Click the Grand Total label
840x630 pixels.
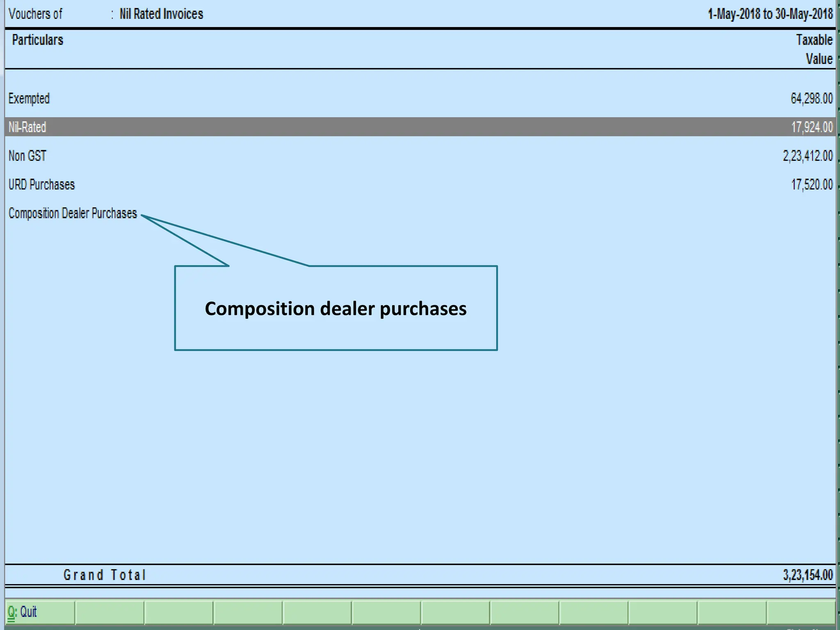click(105, 575)
